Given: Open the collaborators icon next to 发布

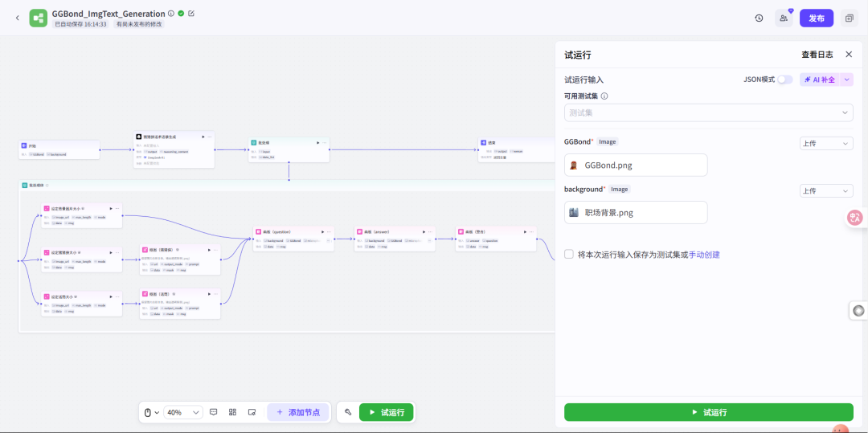Looking at the screenshot, I should pos(784,18).
